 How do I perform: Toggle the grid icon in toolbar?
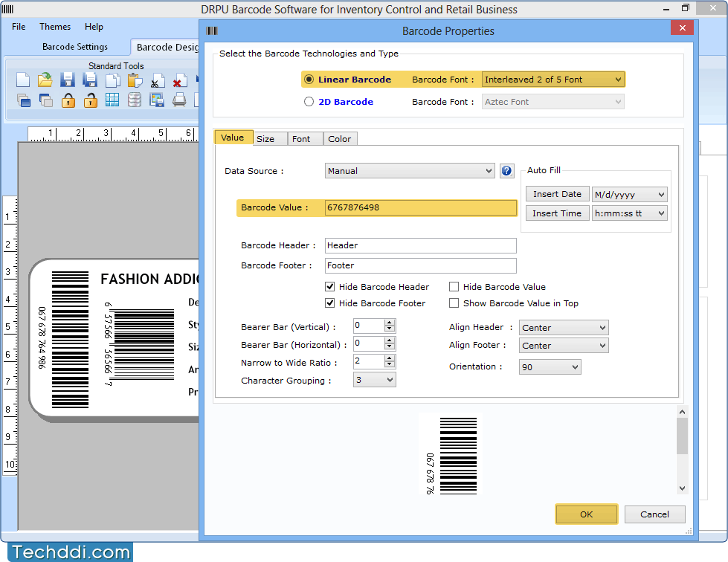tap(112, 100)
